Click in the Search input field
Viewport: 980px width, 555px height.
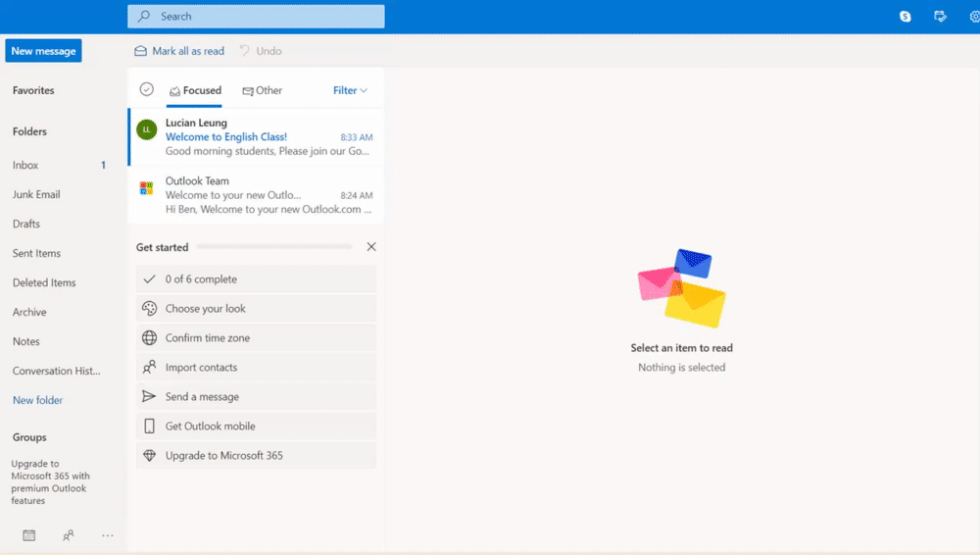click(x=256, y=17)
